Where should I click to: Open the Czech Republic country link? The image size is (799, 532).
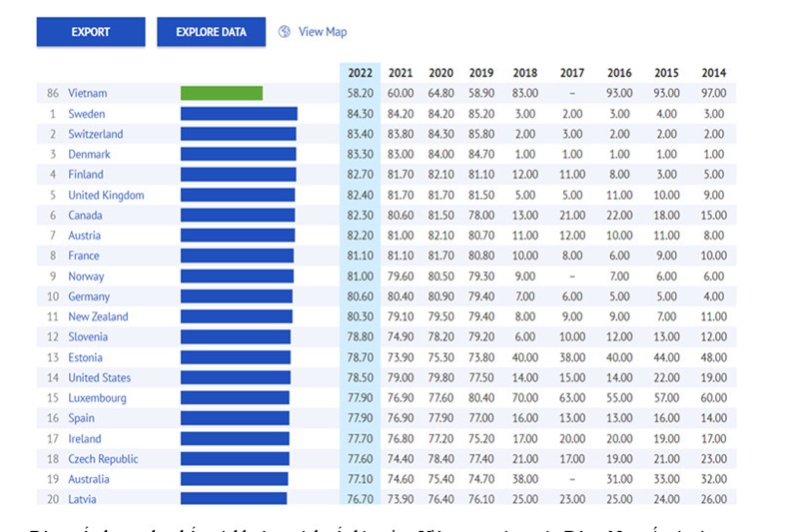coord(104,459)
